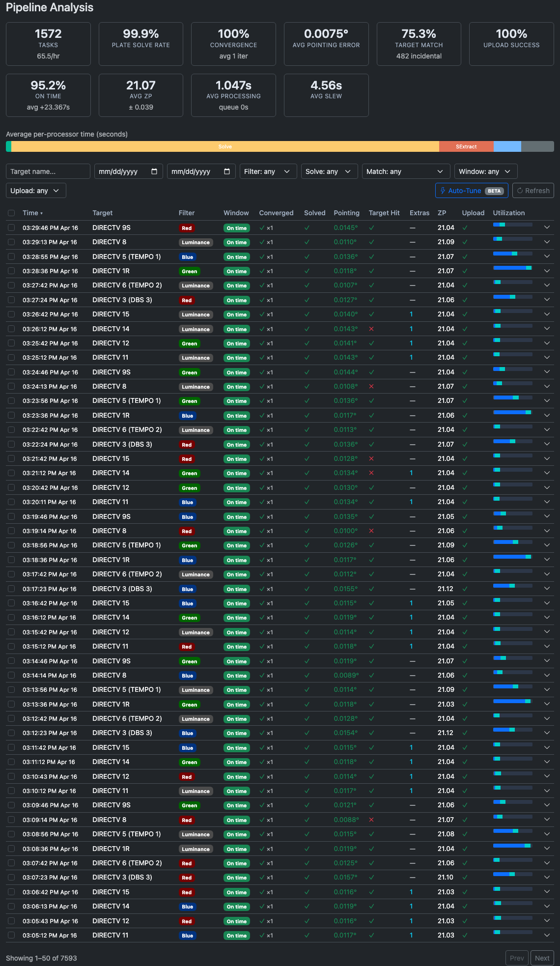Tick checkbox for 03:17:23 PM DIRECTV 3 (DBS 3)
The height and width of the screenshot is (966, 560).
point(11,589)
